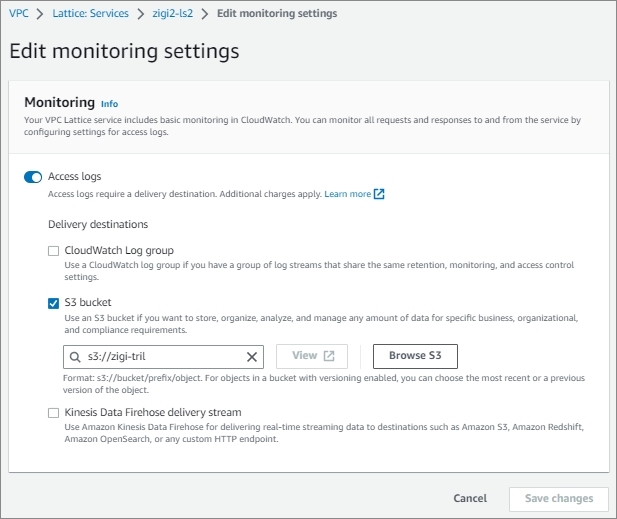Click the external link icon after Learn more
617x519 pixels.
pyautogui.click(x=379, y=194)
